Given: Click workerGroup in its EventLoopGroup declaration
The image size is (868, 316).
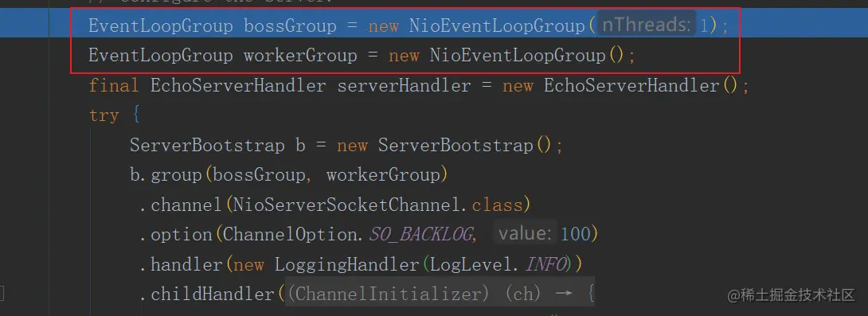Looking at the screenshot, I should click(x=300, y=56).
